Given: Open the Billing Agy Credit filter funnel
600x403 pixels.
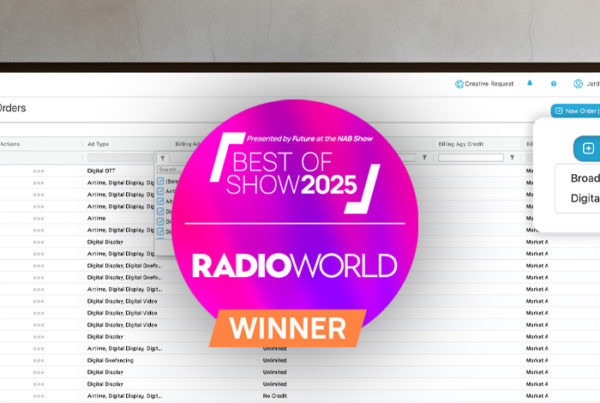Looking at the screenshot, I should [x=512, y=157].
